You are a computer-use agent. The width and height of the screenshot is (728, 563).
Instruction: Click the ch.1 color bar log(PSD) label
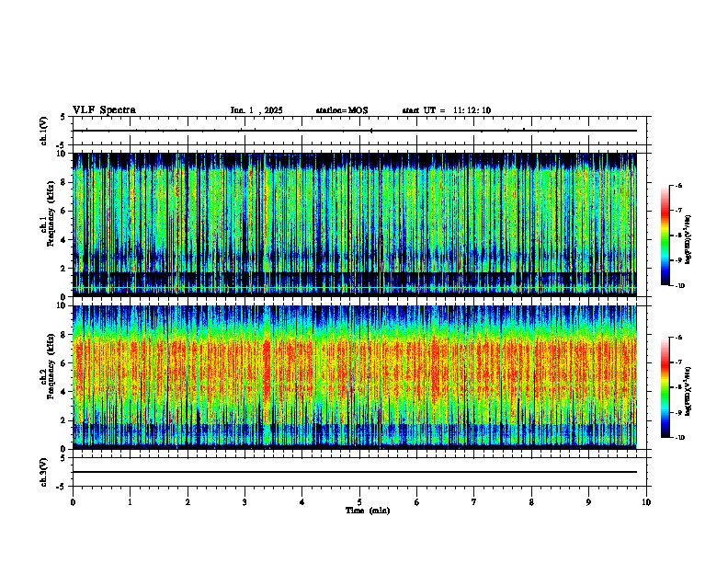[x=688, y=240]
